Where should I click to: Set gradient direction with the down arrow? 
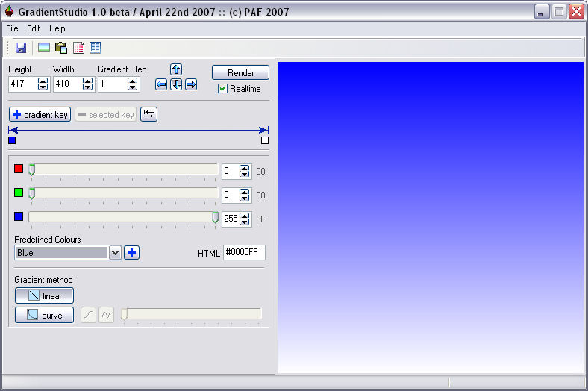click(x=176, y=84)
